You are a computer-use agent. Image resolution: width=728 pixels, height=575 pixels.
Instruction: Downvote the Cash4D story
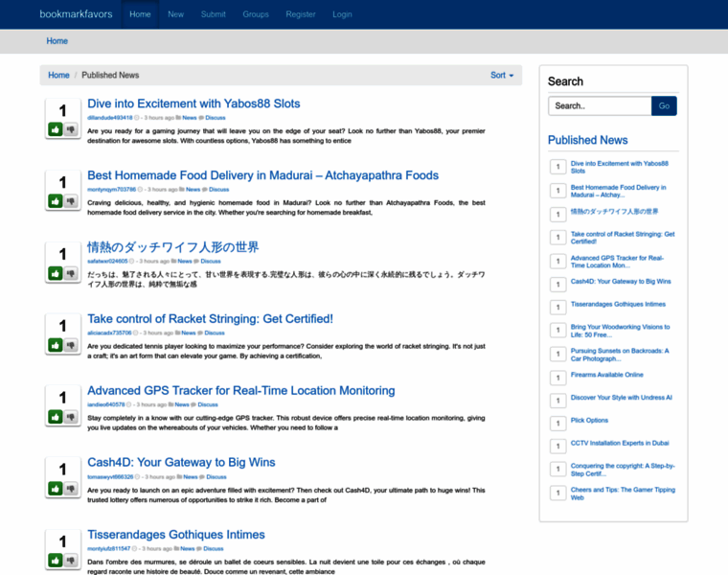click(x=71, y=489)
